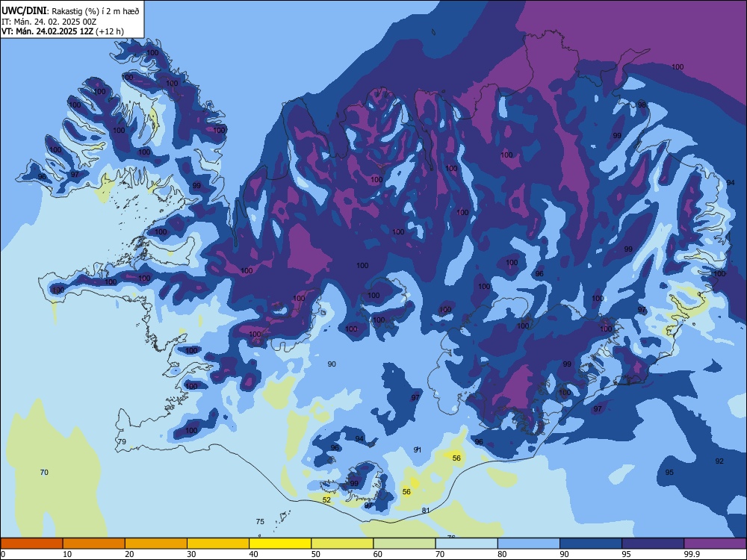Image resolution: width=747 pixels, height=560 pixels.
Task: Select the 92 value over the southeast ocean
Action: [719, 461]
